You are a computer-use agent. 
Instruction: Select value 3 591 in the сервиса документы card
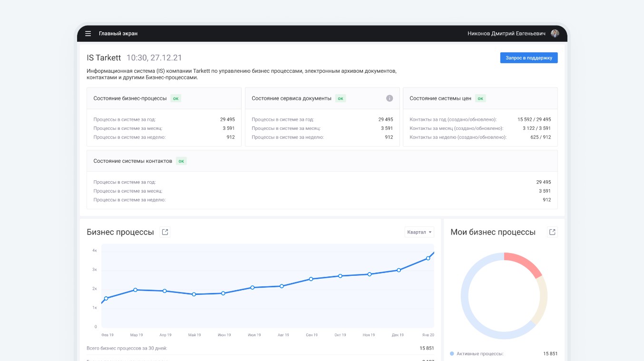click(387, 128)
